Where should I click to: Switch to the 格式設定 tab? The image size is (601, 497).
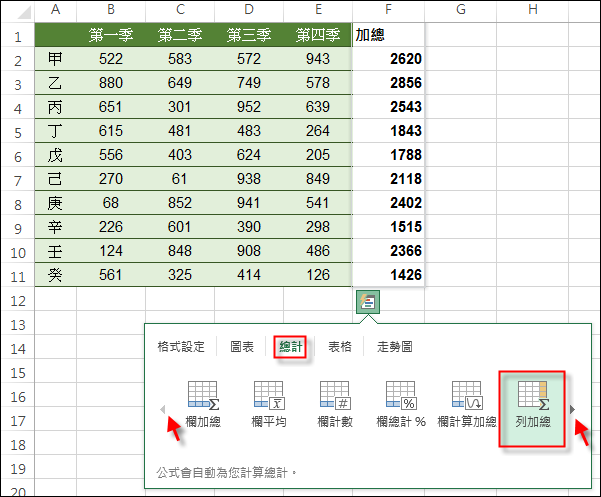pyautogui.click(x=181, y=347)
